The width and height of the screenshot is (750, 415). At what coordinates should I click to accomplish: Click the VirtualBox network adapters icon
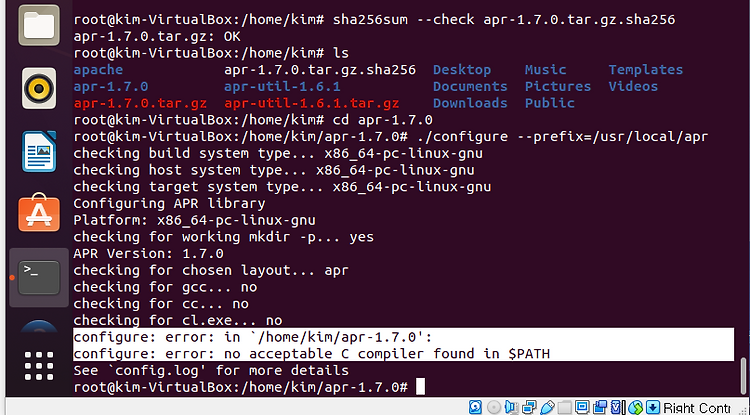click(x=529, y=407)
